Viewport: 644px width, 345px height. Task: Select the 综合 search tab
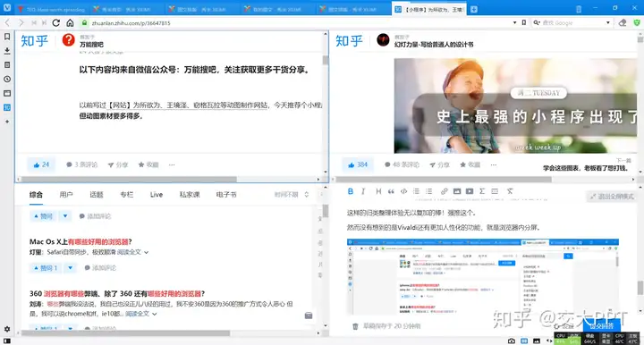pyautogui.click(x=36, y=195)
